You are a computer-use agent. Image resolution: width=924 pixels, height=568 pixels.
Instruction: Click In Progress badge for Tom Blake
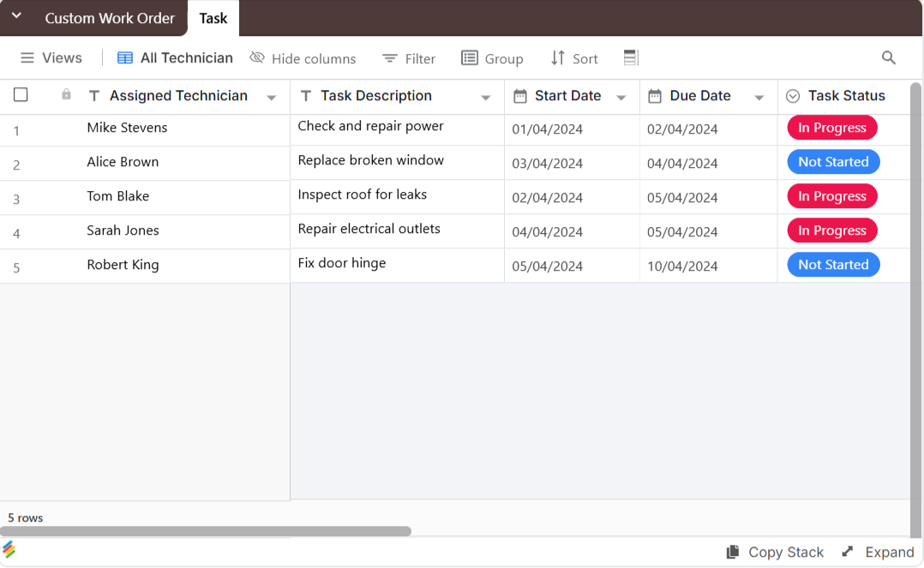(x=832, y=196)
